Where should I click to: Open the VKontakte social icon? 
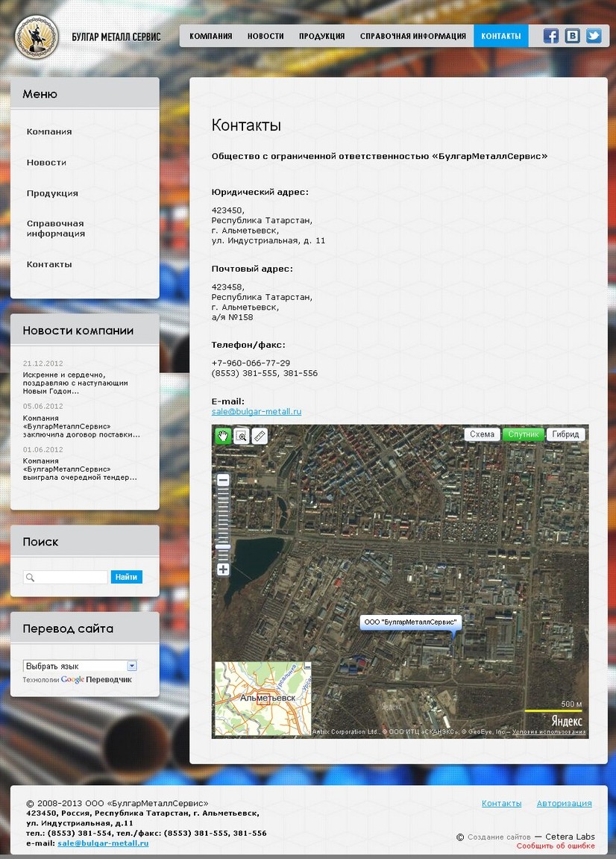(572, 36)
